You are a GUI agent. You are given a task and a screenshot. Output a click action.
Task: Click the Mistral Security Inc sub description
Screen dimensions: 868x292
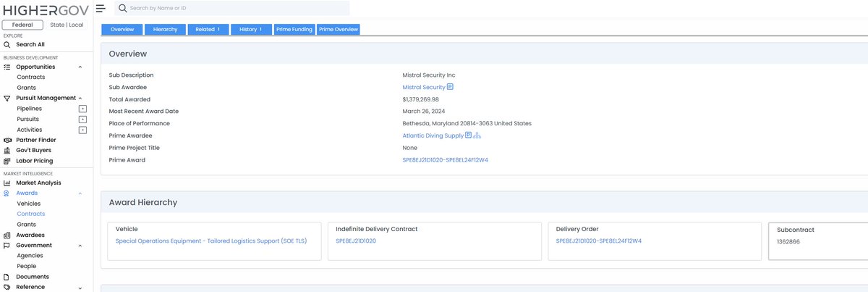[429, 75]
